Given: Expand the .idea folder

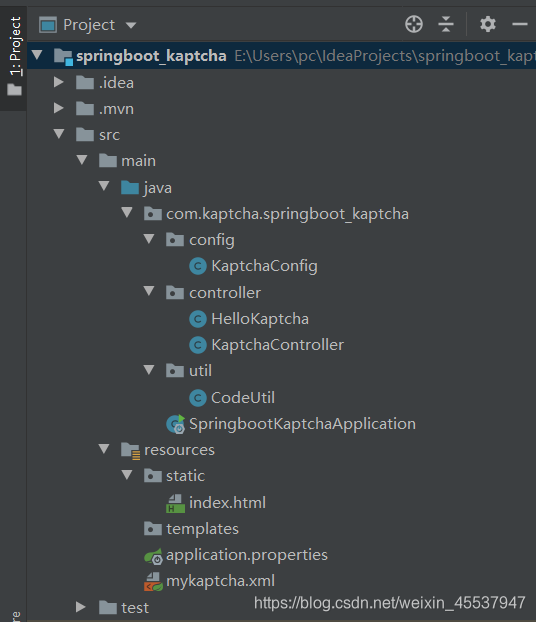Looking at the screenshot, I should coord(59,82).
